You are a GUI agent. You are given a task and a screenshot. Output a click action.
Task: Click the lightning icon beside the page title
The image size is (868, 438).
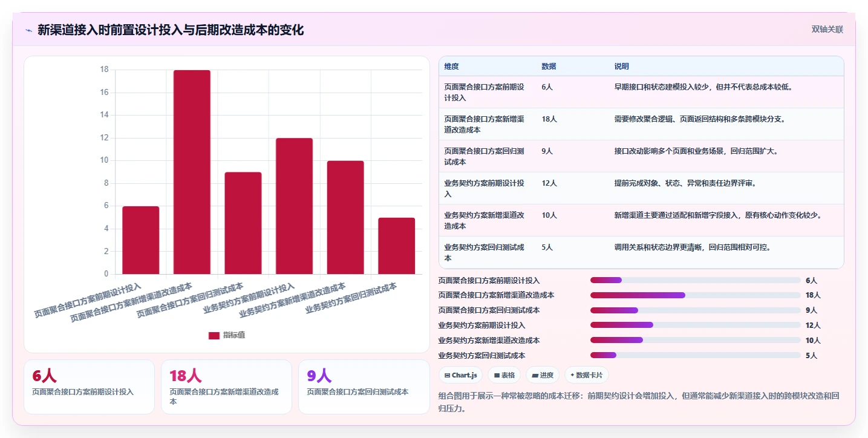[x=28, y=30]
